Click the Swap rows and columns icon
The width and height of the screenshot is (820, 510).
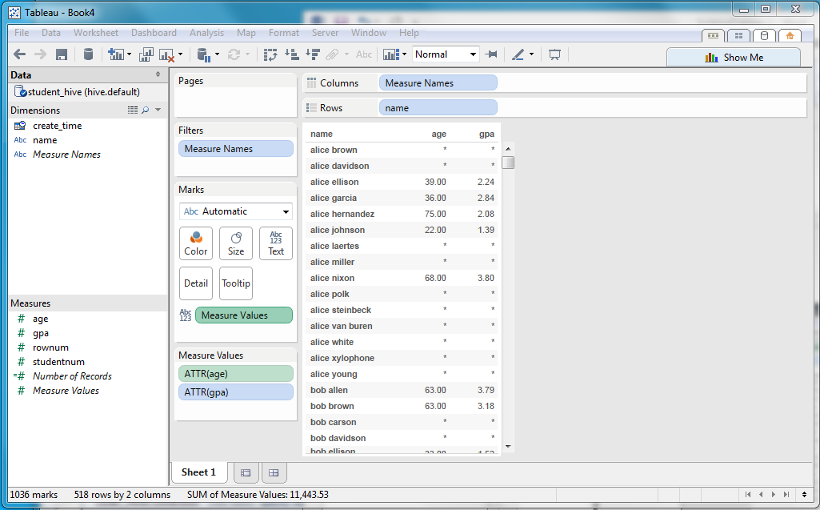point(270,55)
